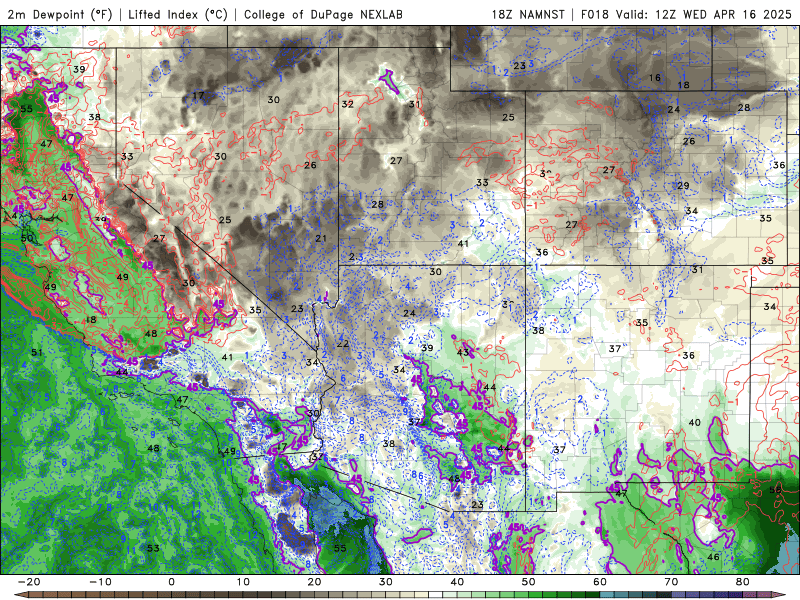Click the '51' dewpoint value over the ocean
800x600 pixels.
(37, 352)
